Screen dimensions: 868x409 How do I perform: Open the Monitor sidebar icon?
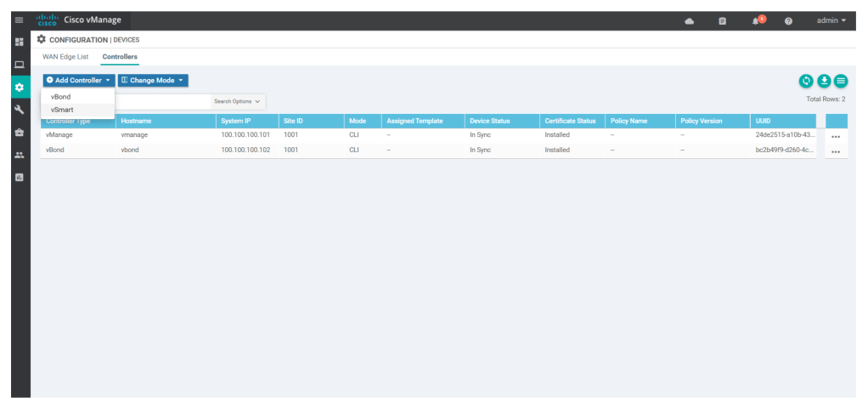pyautogui.click(x=20, y=65)
